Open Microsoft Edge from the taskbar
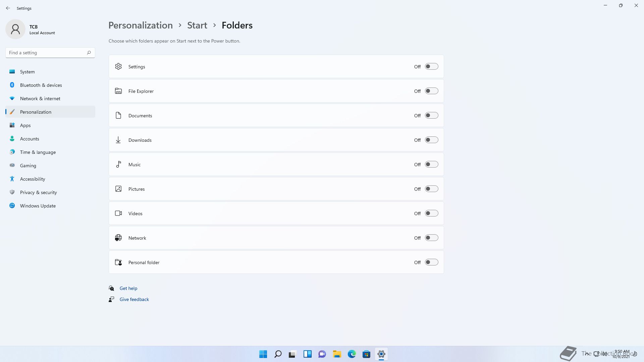Screen dimensions: 644x362 pos(352,354)
